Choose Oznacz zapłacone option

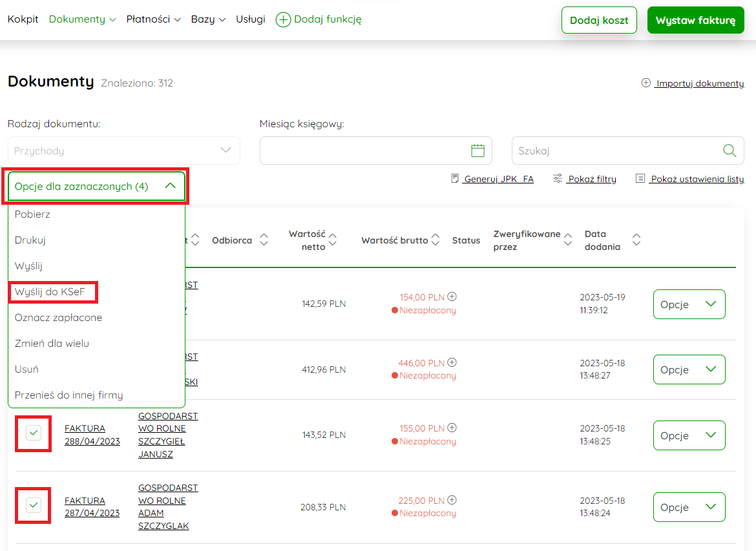coord(58,318)
